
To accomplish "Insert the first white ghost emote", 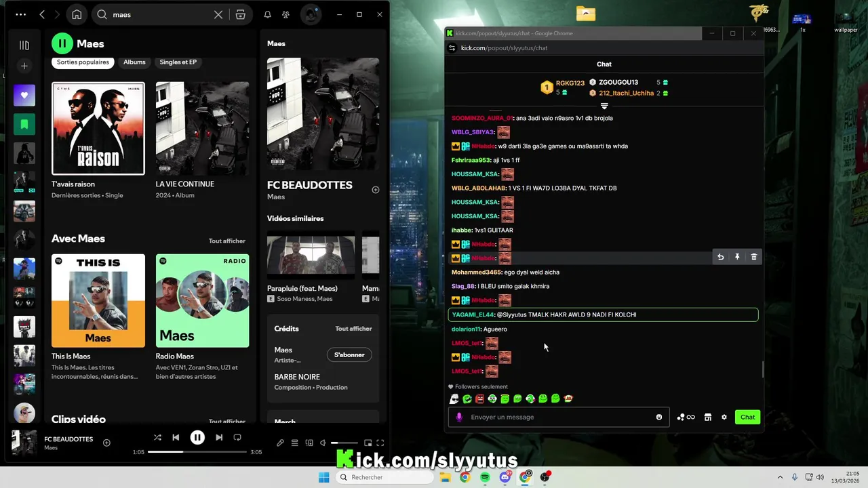I will (x=454, y=399).
